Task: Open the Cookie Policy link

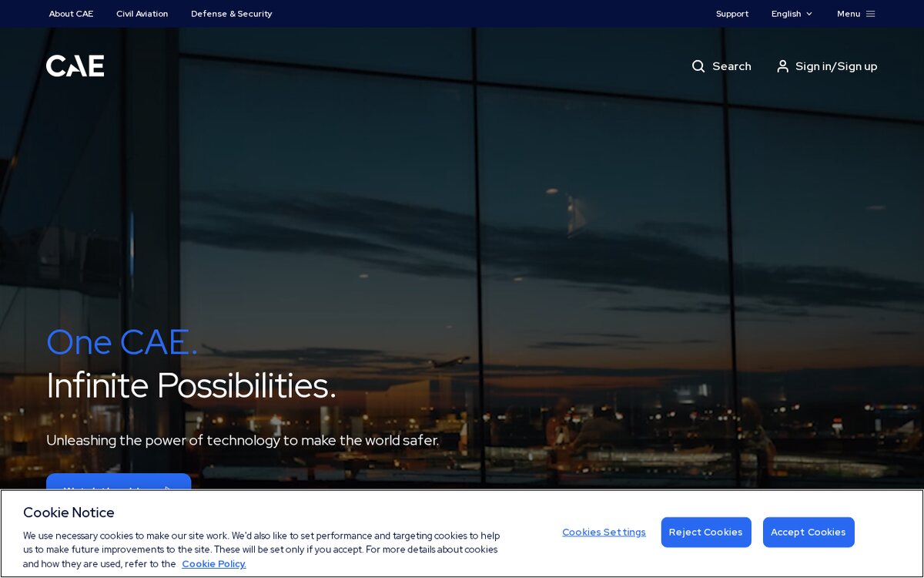Action: 214,564
